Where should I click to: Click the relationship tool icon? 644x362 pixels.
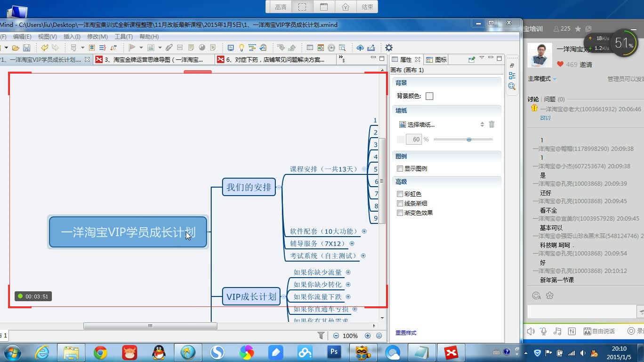point(113,48)
